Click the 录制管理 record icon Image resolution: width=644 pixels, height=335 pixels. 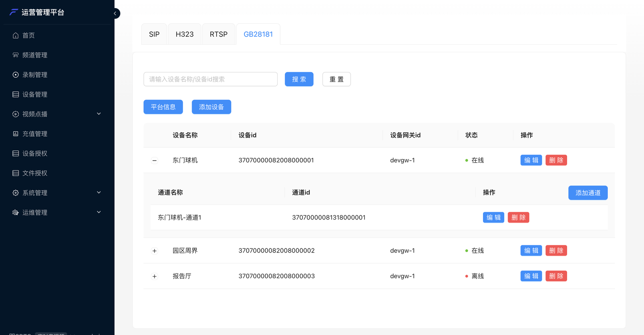16,75
